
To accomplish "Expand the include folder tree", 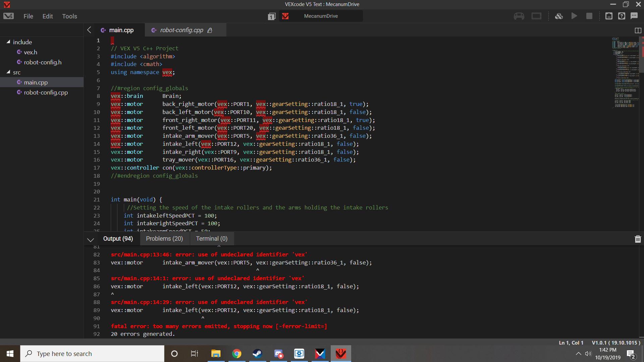I will 7,42.
